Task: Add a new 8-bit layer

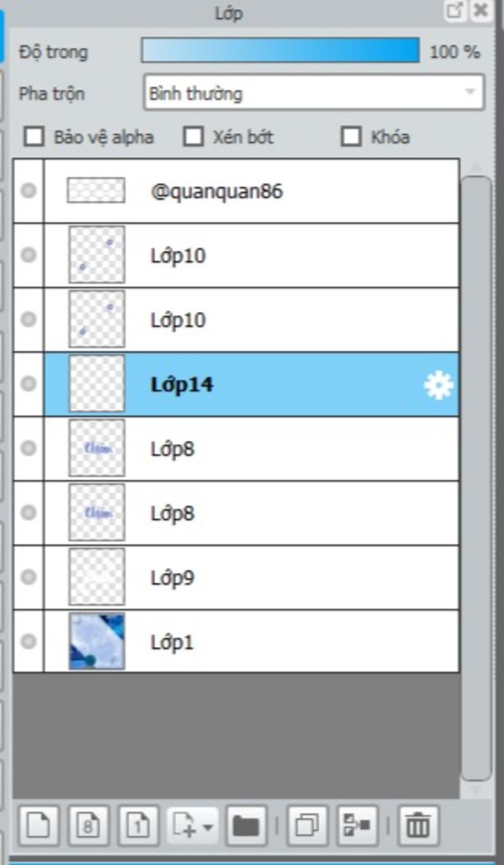Action: [x=89, y=826]
